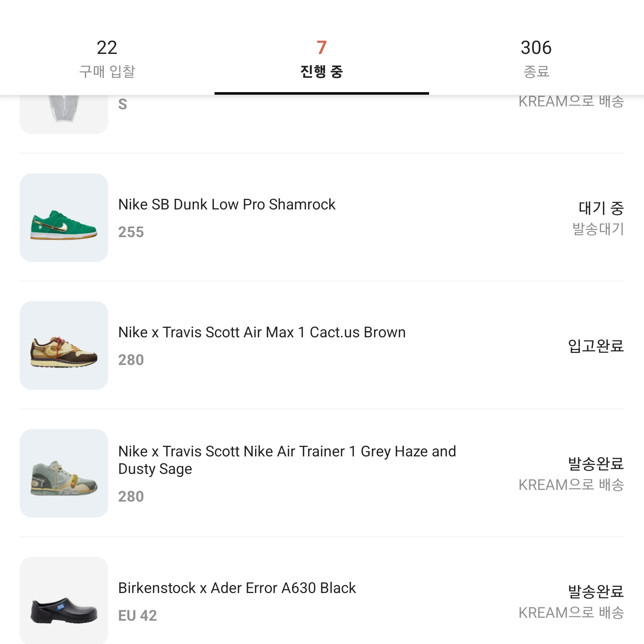Click size EU 42 under Birkenstock item
The height and width of the screenshot is (644, 644).
[137, 616]
